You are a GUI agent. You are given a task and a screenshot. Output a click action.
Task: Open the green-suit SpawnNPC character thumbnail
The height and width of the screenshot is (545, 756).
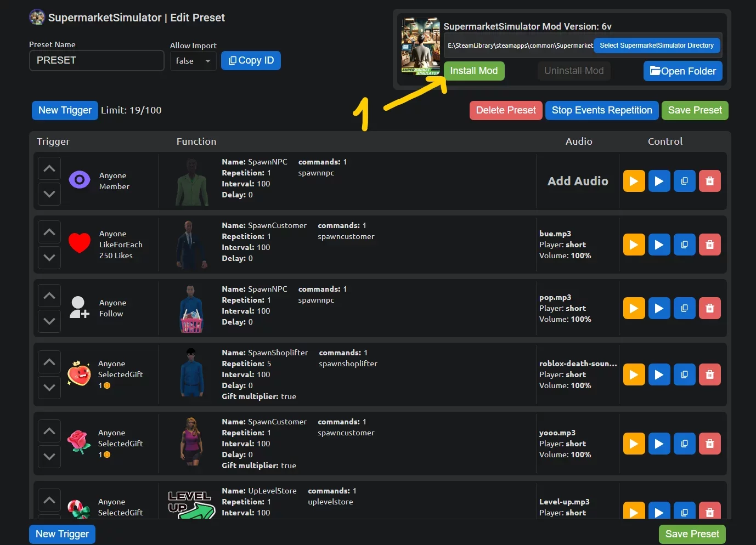pyautogui.click(x=191, y=181)
